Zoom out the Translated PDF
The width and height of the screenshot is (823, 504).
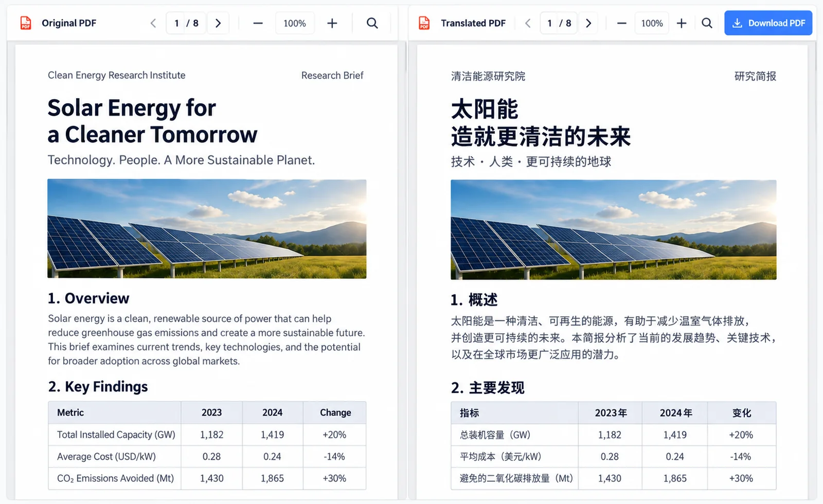pyautogui.click(x=621, y=23)
